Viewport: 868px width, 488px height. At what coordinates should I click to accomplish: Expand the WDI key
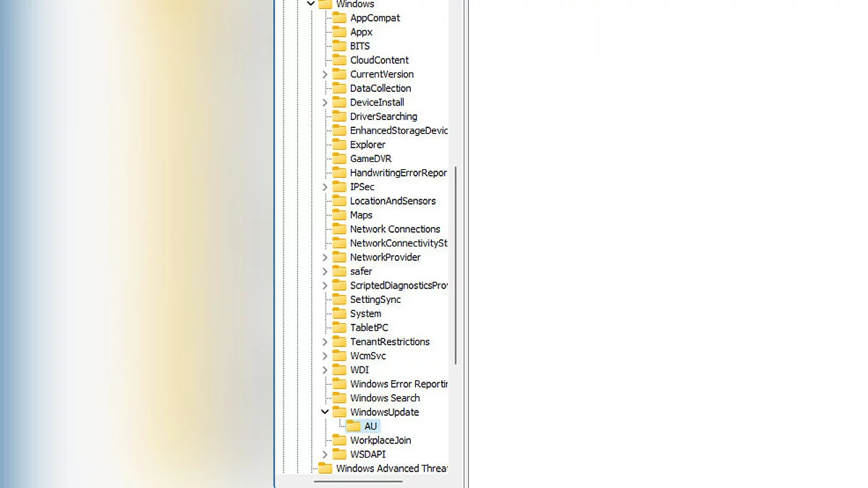325,370
